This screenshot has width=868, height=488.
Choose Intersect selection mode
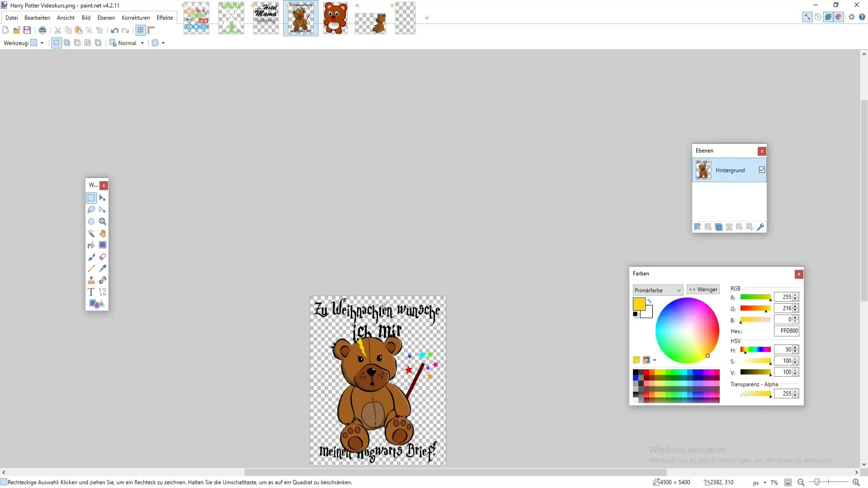coord(88,43)
